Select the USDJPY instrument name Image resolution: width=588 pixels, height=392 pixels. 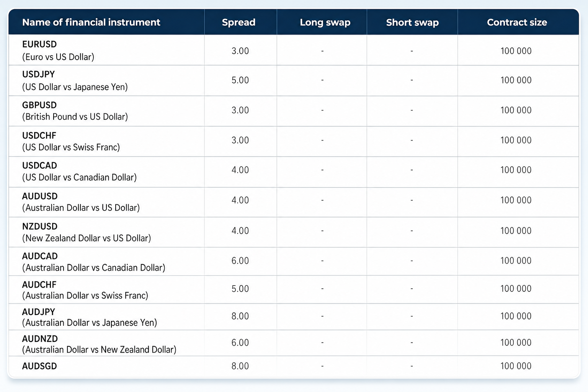tap(38, 74)
